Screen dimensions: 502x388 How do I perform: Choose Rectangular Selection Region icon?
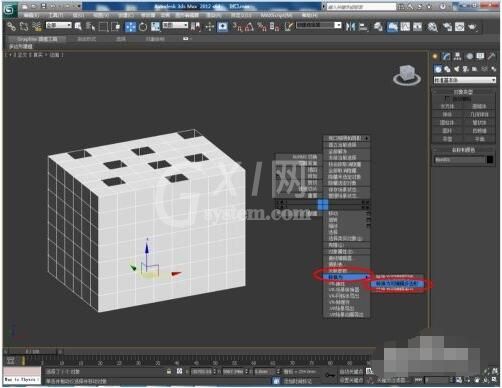(x=103, y=26)
